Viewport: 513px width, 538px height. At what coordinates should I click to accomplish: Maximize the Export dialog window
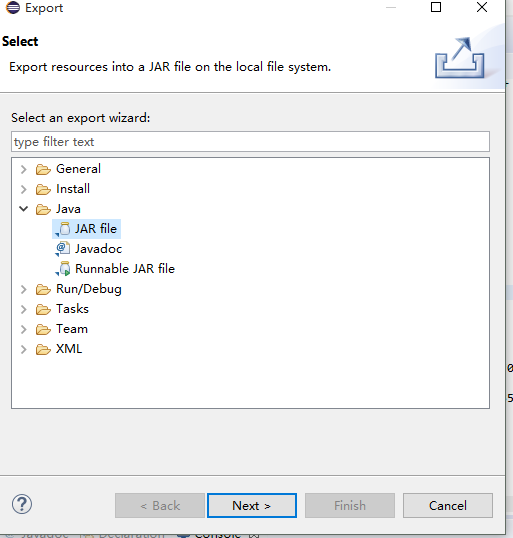(x=436, y=7)
